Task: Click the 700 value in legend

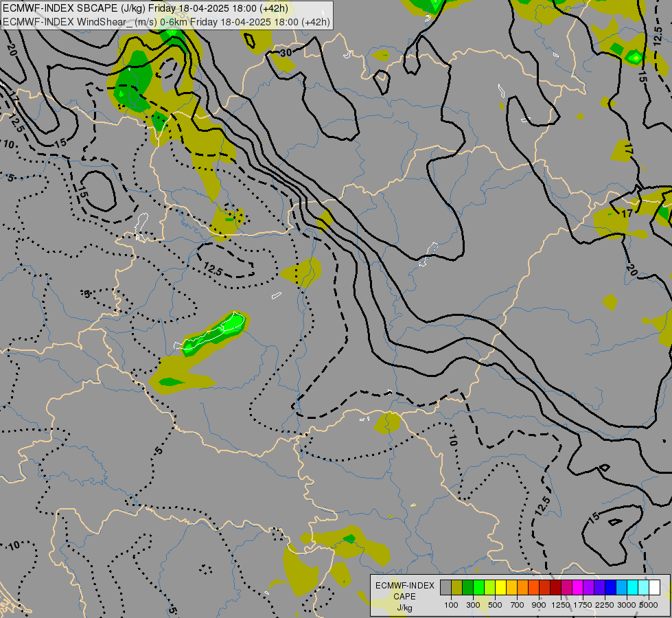Action: click(518, 605)
